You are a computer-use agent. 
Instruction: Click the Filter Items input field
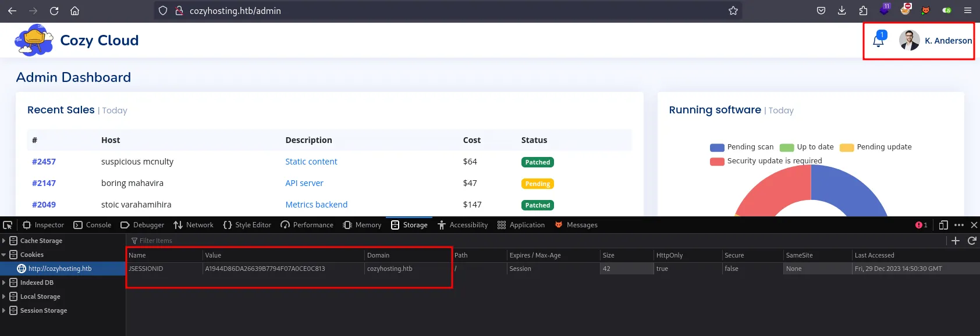pyautogui.click(x=233, y=241)
